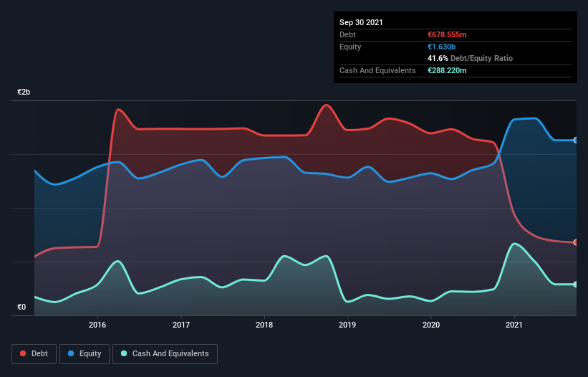Click the 2017 x-axis label
Image resolution: width=588 pixels, height=377 pixels.
pyautogui.click(x=181, y=325)
